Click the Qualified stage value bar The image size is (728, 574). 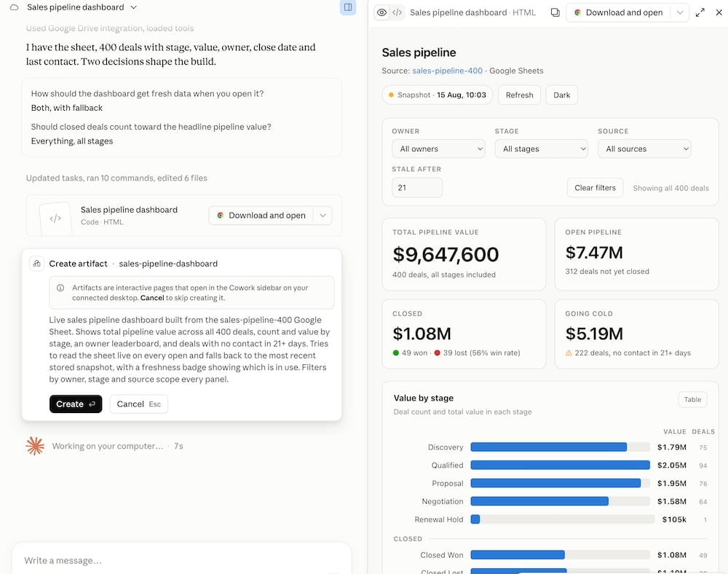560,465
